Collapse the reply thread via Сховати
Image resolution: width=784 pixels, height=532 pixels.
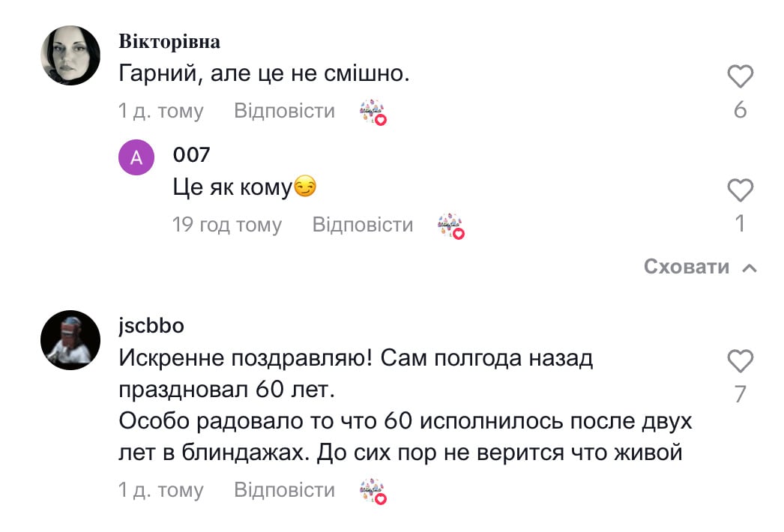click(686, 266)
